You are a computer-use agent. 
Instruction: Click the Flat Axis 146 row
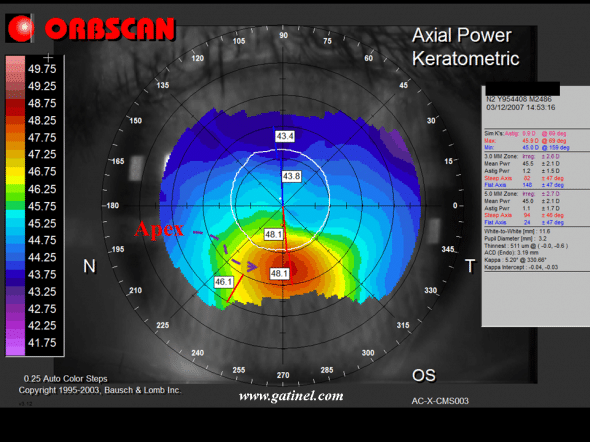(524, 185)
